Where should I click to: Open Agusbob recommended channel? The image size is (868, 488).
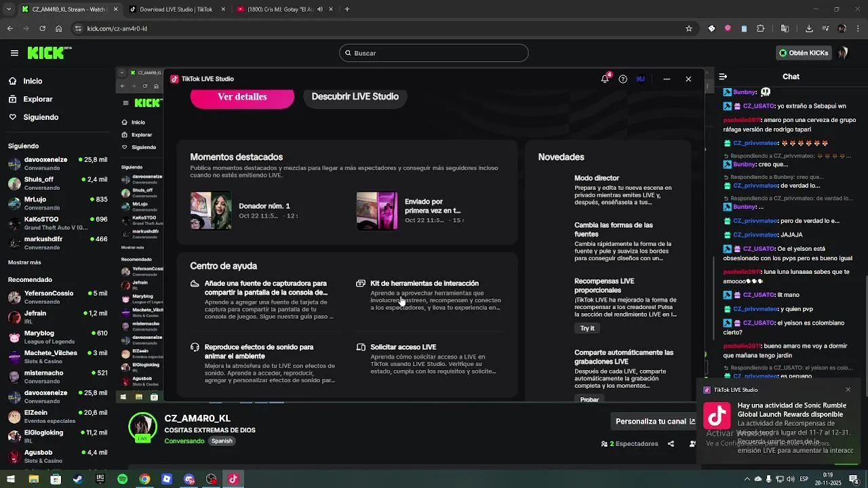coord(58,456)
